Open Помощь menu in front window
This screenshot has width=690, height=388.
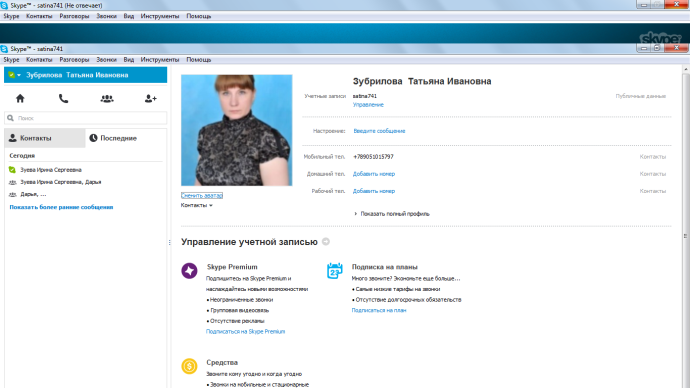(x=198, y=59)
